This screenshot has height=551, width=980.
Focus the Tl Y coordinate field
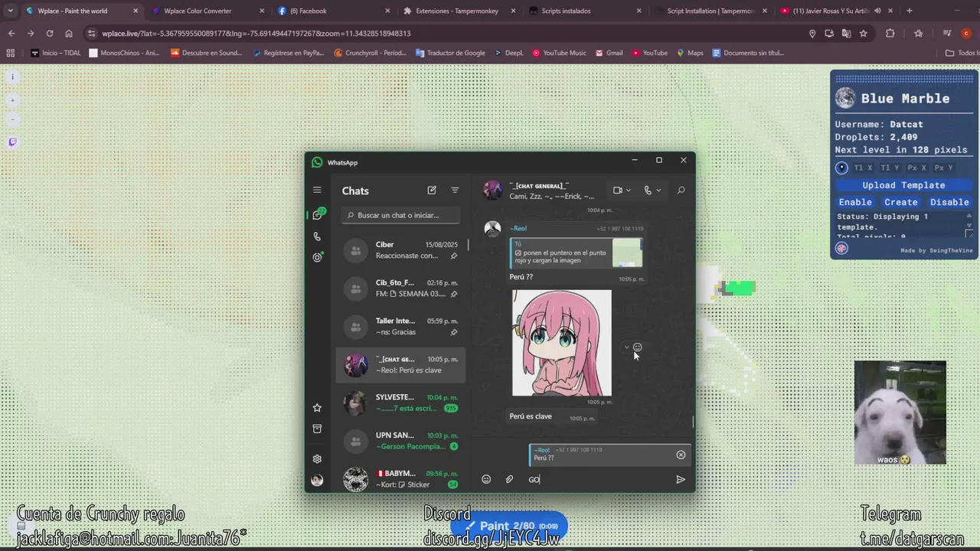pyautogui.click(x=890, y=168)
